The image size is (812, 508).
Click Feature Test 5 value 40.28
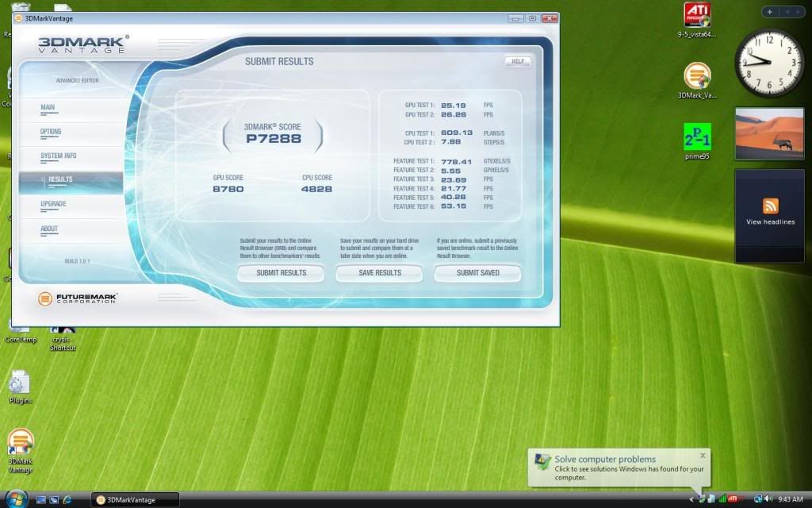click(453, 198)
